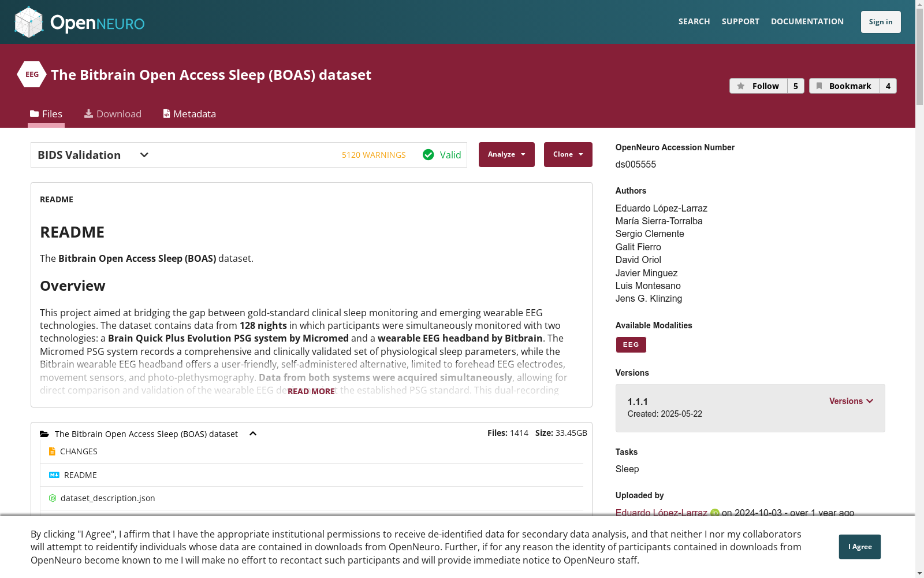Click the Files: 1414 count
The height and width of the screenshot is (578, 924).
tap(508, 433)
